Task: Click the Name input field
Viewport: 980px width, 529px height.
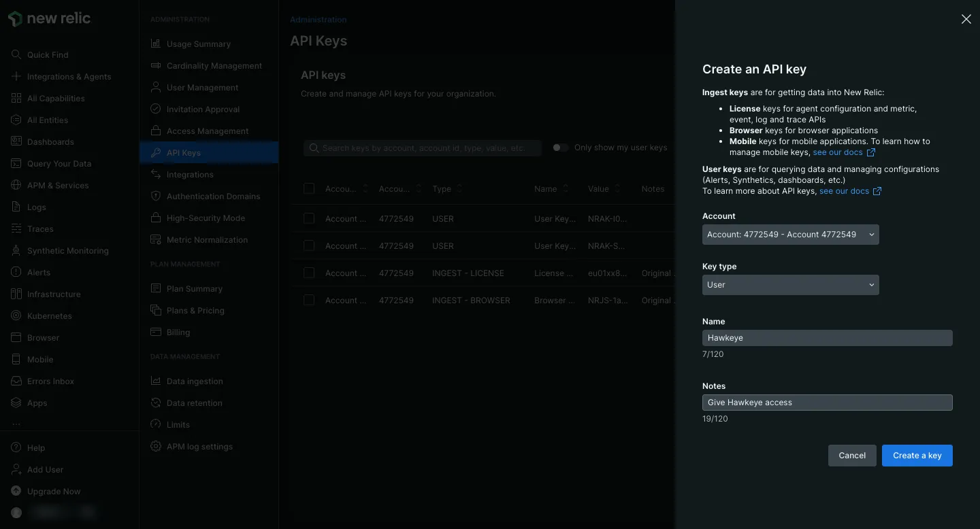Action: coord(828,338)
